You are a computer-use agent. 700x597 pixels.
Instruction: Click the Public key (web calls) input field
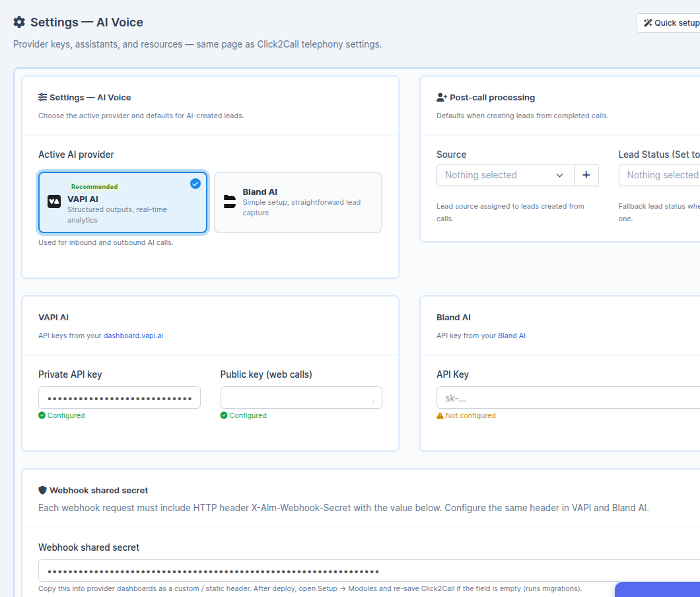click(301, 398)
